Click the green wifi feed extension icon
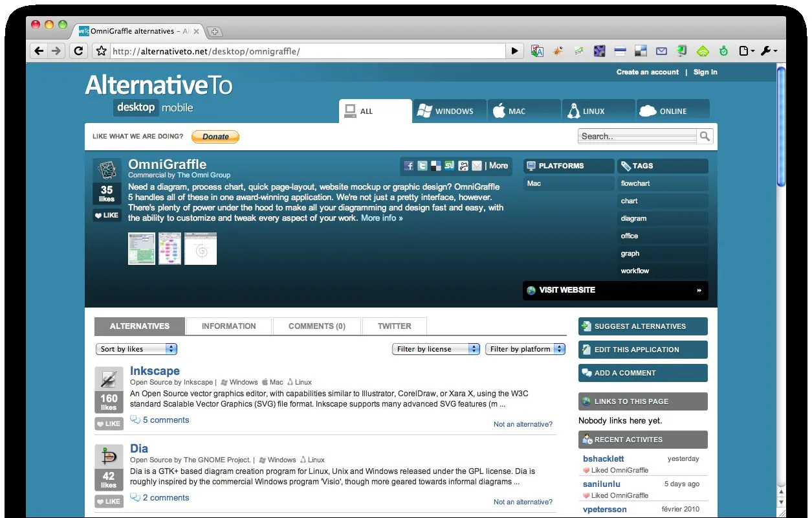 [x=703, y=51]
